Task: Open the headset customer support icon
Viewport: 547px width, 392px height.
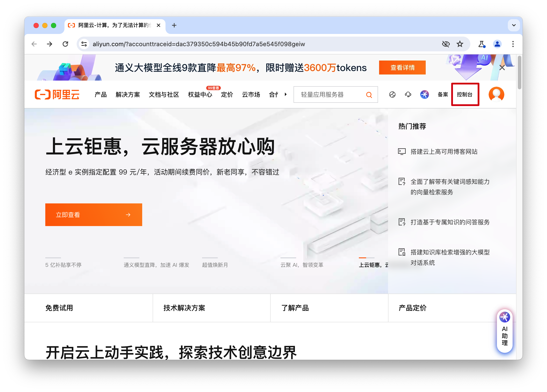Action: click(408, 95)
